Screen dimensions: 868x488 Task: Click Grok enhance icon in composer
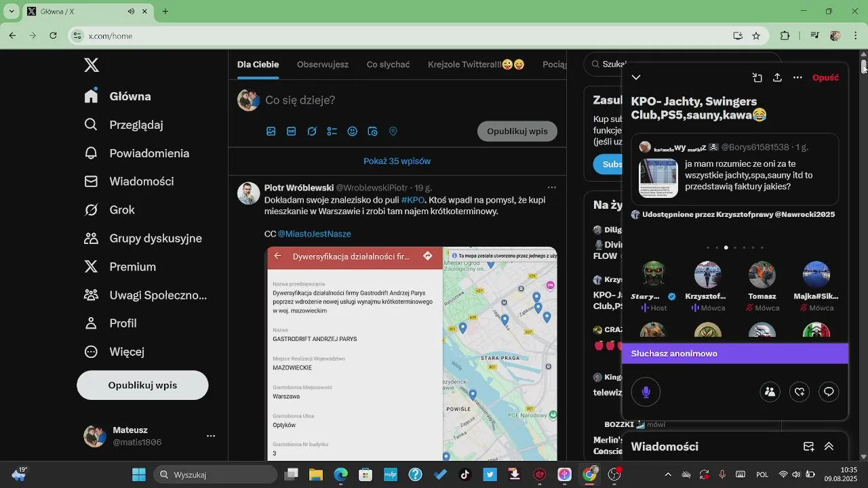(x=312, y=131)
